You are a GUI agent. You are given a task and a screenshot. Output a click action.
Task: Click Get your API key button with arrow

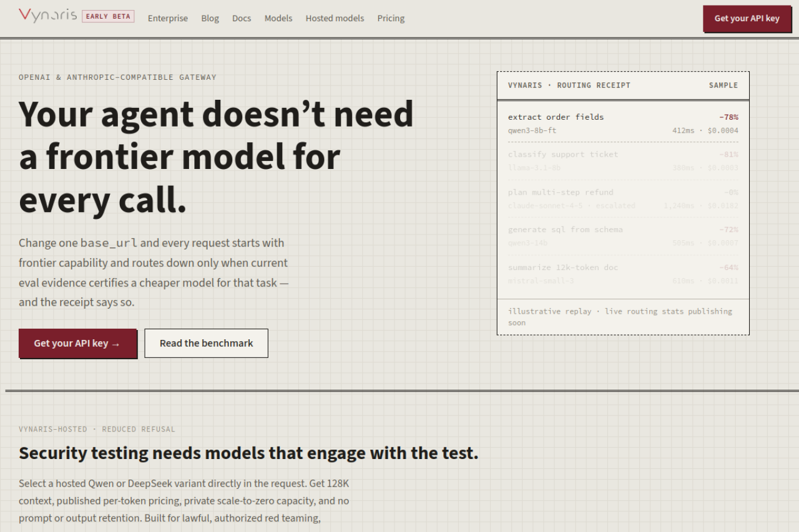pyautogui.click(x=77, y=343)
